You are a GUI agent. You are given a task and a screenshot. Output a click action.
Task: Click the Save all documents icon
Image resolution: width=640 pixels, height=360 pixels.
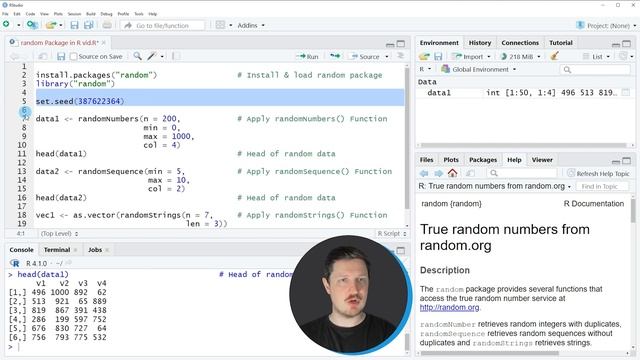coord(89,25)
